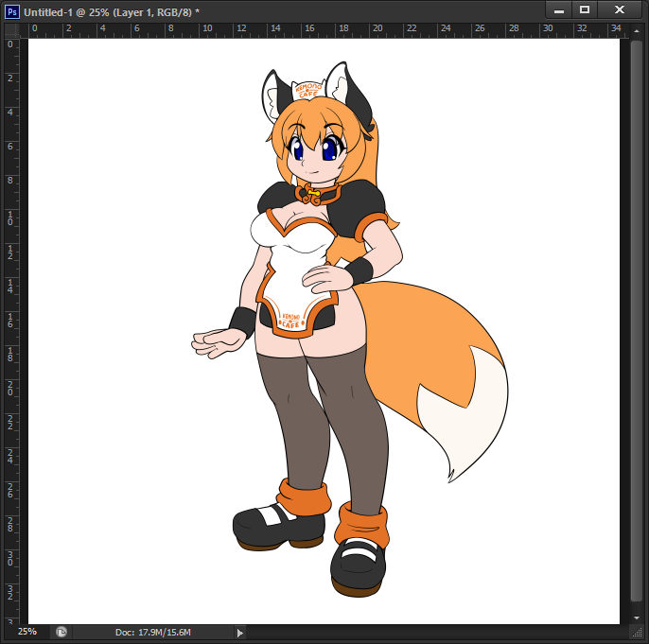This screenshot has height=644, width=649.
Task: Click the window resize grip corner
Action: (638, 632)
